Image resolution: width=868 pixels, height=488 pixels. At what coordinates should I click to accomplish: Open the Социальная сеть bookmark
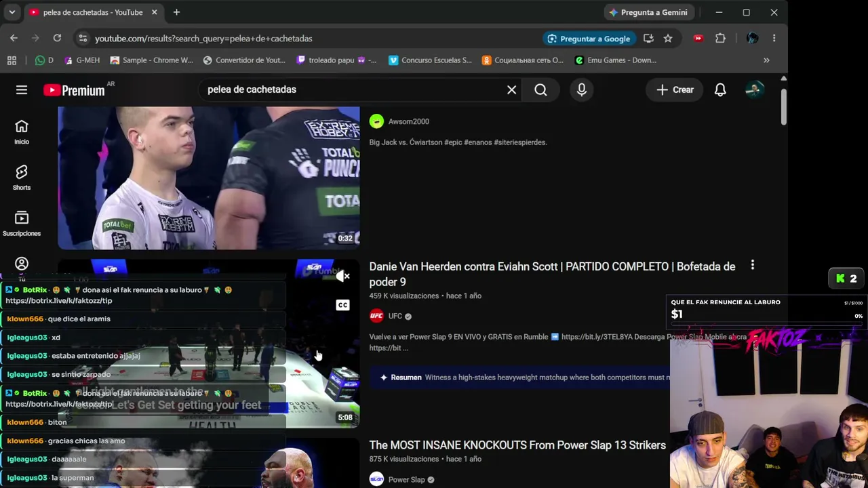click(x=522, y=60)
